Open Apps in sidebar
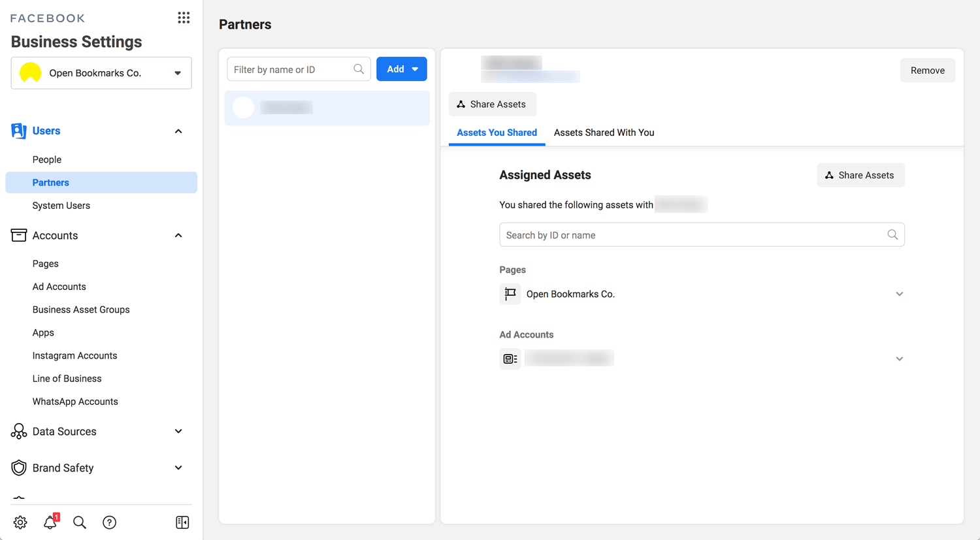The height and width of the screenshot is (540, 980). coord(43,332)
